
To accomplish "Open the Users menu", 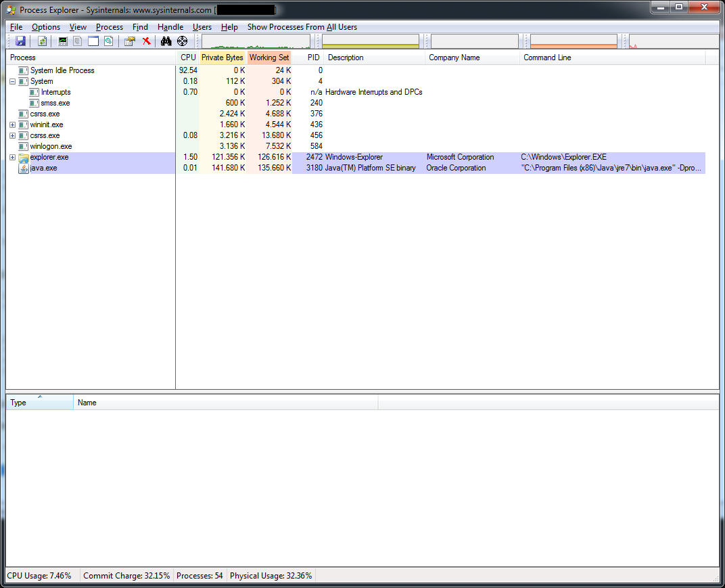I will pos(202,27).
